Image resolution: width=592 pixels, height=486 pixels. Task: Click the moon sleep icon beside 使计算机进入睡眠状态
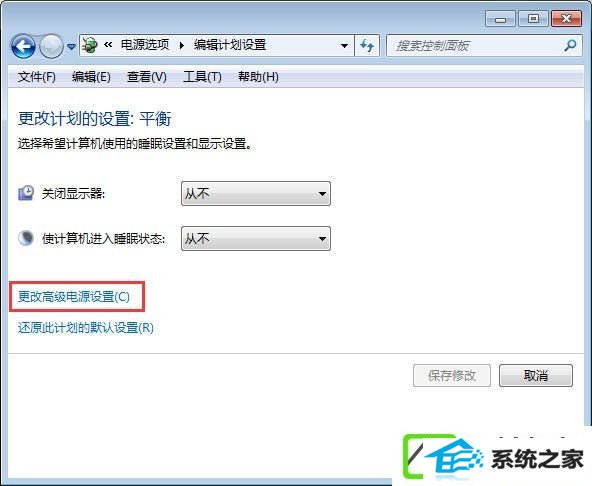pos(26,238)
